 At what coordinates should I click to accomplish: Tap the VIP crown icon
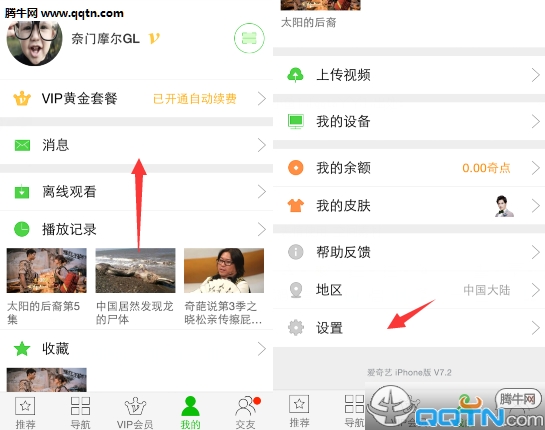tap(22, 99)
